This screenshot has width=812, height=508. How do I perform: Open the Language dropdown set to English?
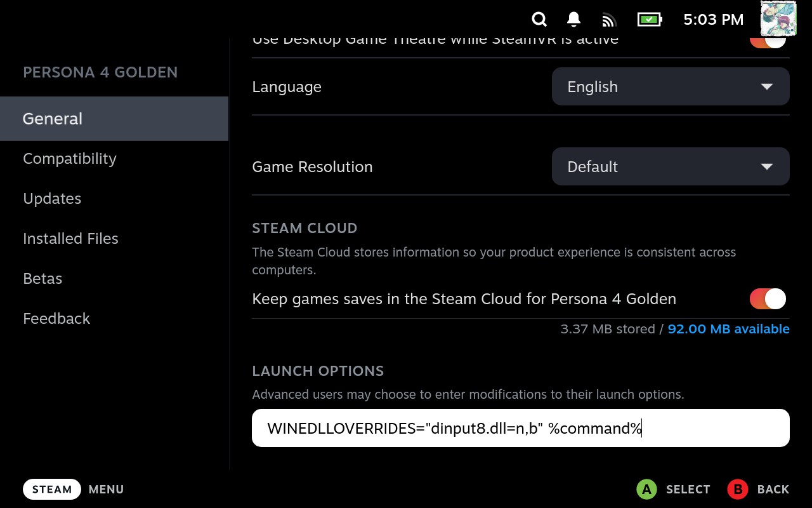click(670, 86)
